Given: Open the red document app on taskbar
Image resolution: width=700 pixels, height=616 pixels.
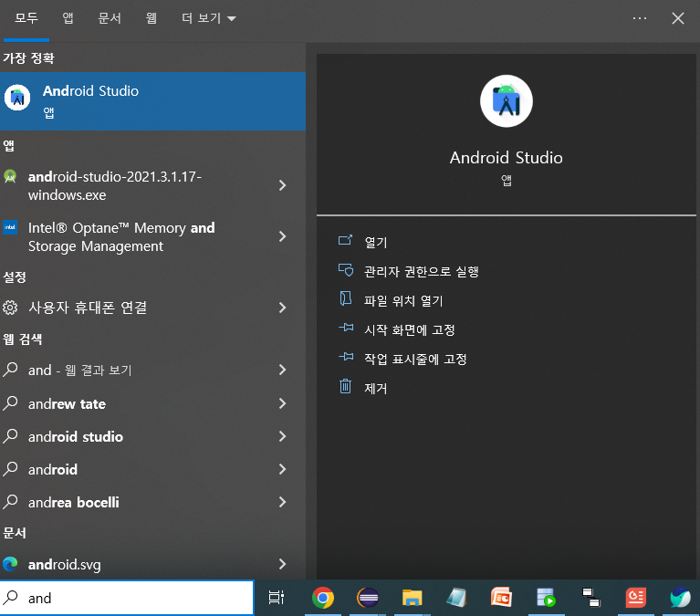Looking at the screenshot, I should point(636,598).
